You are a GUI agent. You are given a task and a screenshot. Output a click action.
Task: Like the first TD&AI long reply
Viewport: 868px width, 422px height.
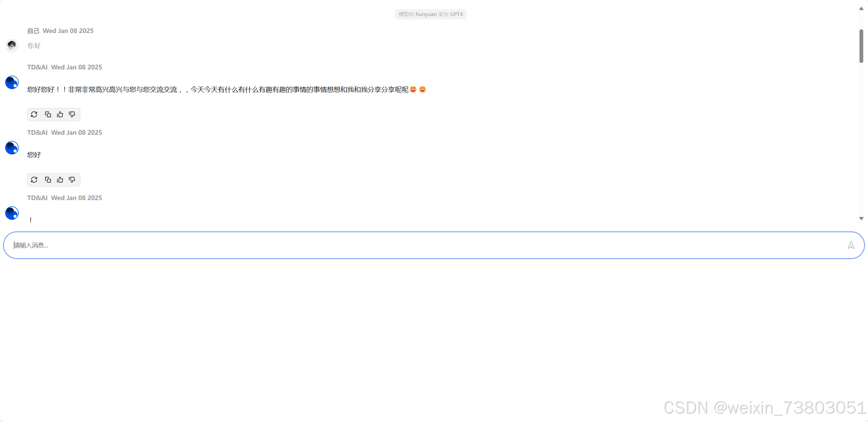(x=60, y=114)
